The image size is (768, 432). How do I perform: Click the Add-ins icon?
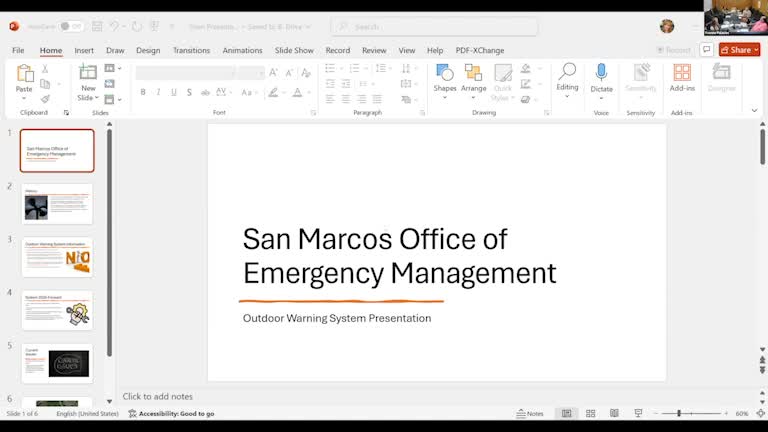tap(682, 73)
